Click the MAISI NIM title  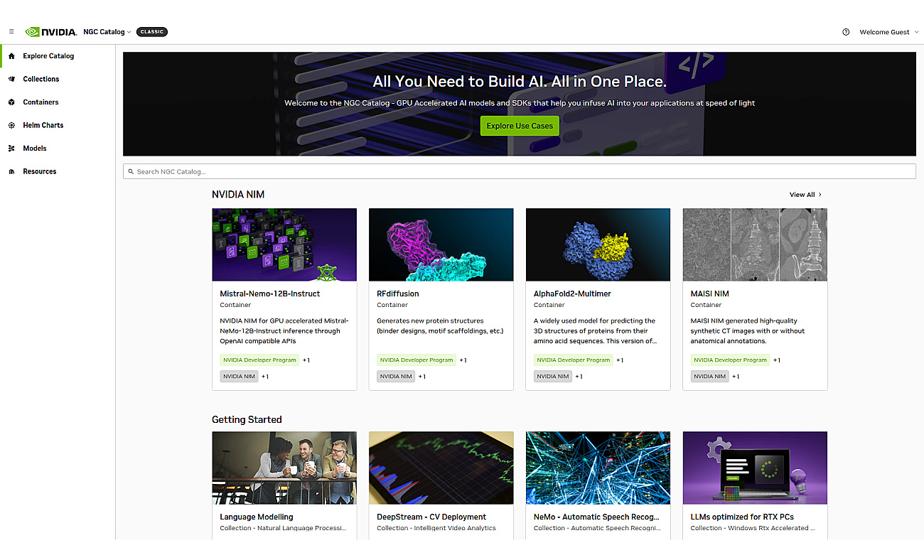click(710, 294)
